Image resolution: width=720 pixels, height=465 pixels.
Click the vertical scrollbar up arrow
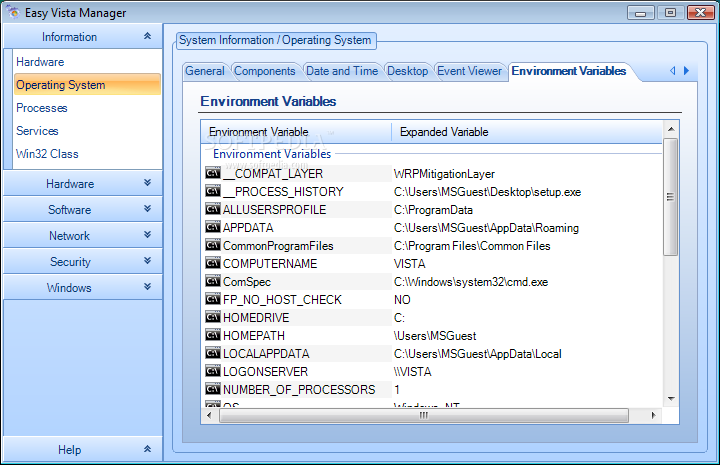(671, 129)
